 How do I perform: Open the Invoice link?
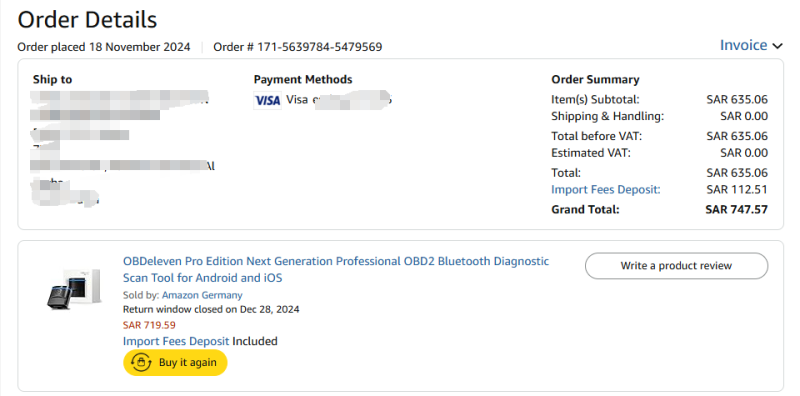pos(743,45)
